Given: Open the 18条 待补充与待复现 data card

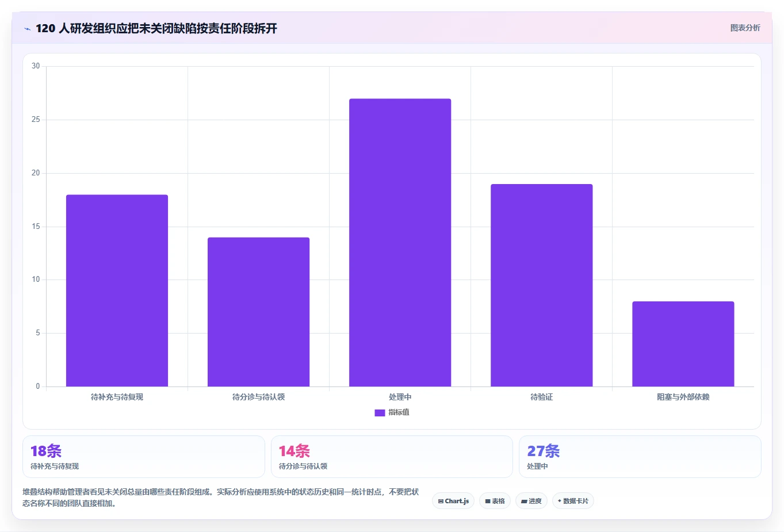Looking at the screenshot, I should (x=144, y=457).
